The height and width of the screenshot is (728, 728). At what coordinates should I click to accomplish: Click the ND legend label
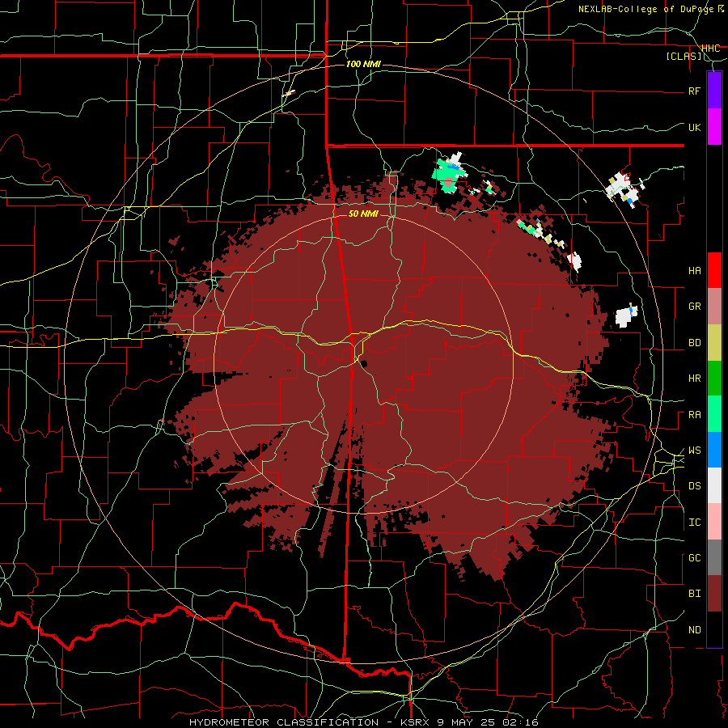tap(694, 630)
